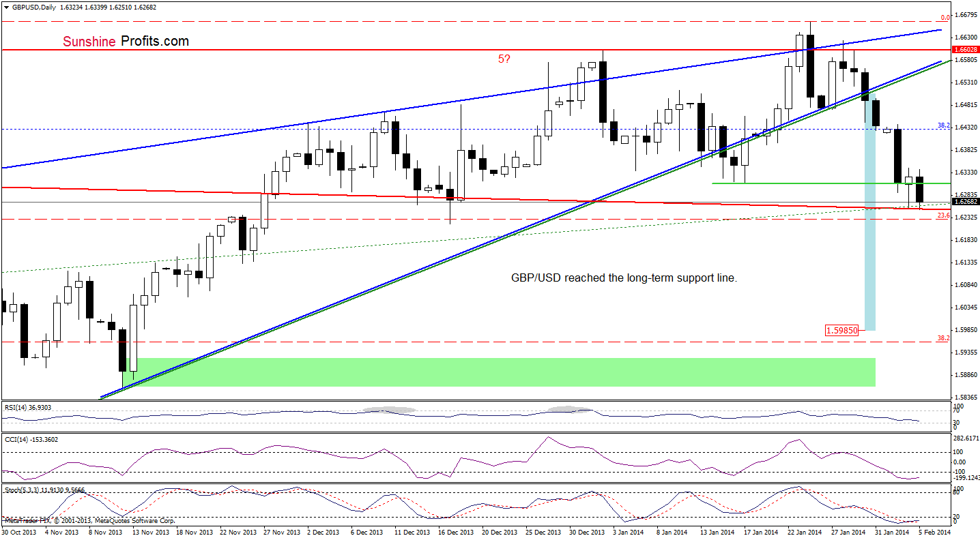
Task: Select the '0.0' Fibonacci label at chart top
Action: tap(946, 18)
